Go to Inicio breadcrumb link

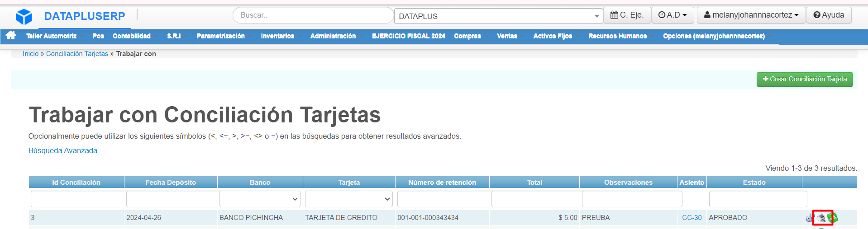click(x=31, y=54)
